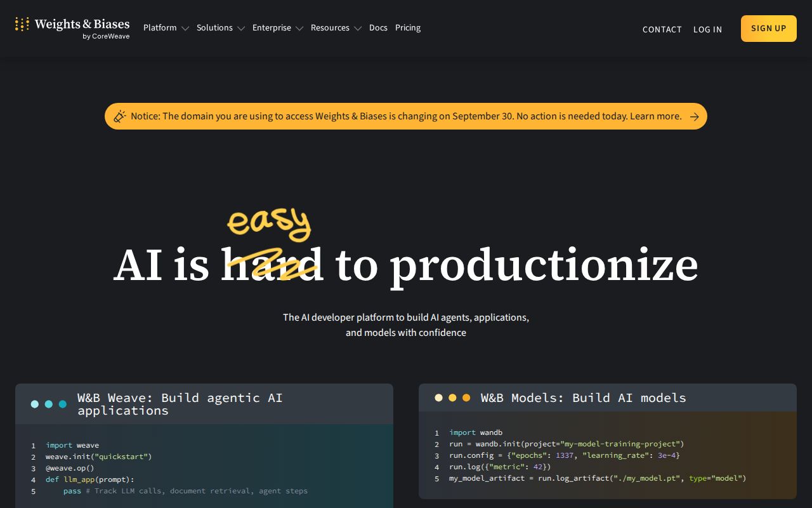The width and height of the screenshot is (812, 508).
Task: Click the W&B Models card title
Action: click(584, 398)
